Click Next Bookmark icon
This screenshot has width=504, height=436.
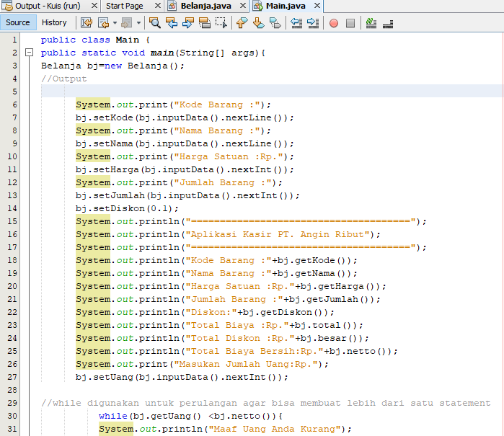click(x=258, y=23)
